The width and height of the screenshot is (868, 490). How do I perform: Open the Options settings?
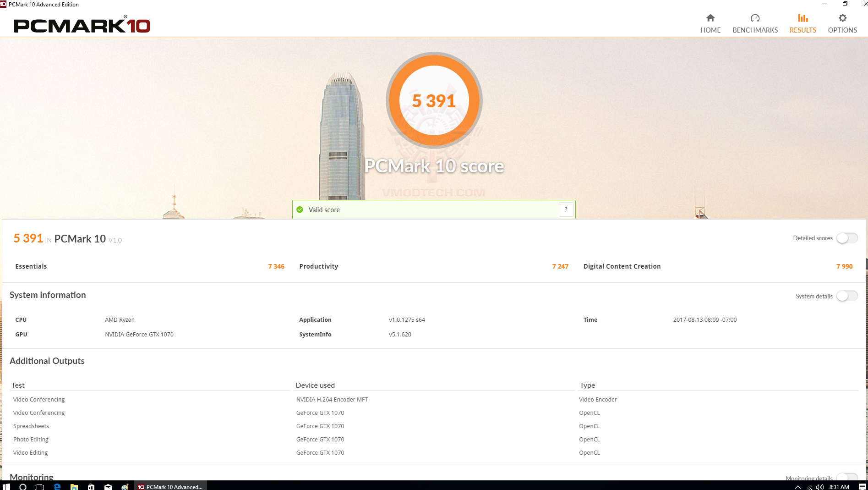(842, 23)
